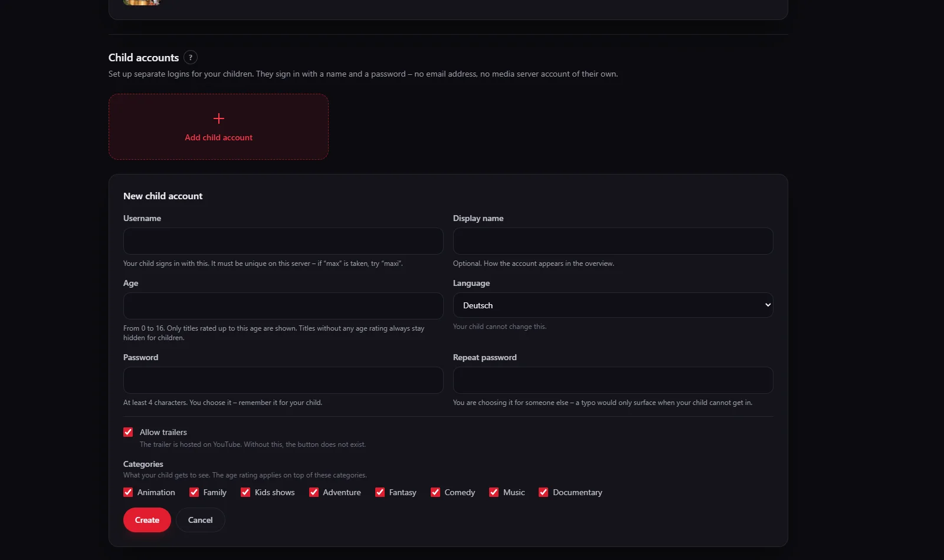Click the Create button
This screenshot has height=560, width=944.
coord(147,520)
